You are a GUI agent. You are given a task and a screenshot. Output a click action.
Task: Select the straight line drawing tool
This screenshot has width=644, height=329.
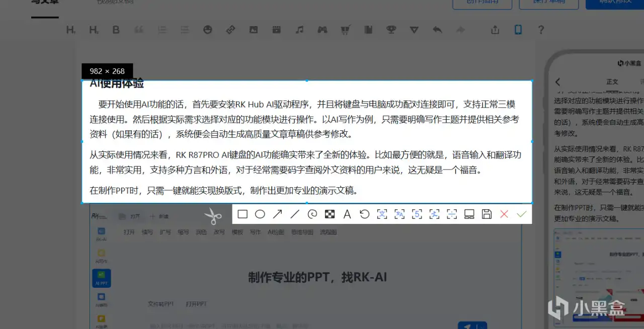[295, 214]
